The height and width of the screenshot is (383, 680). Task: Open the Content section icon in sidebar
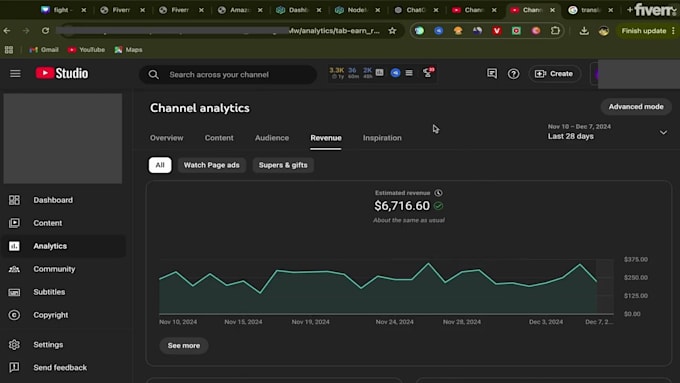point(14,223)
